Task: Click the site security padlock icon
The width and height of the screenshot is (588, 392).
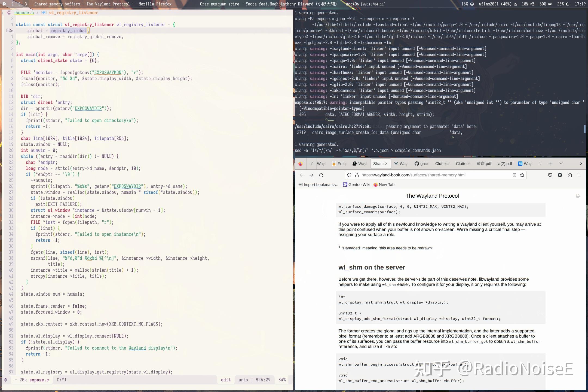Action: click(356, 175)
